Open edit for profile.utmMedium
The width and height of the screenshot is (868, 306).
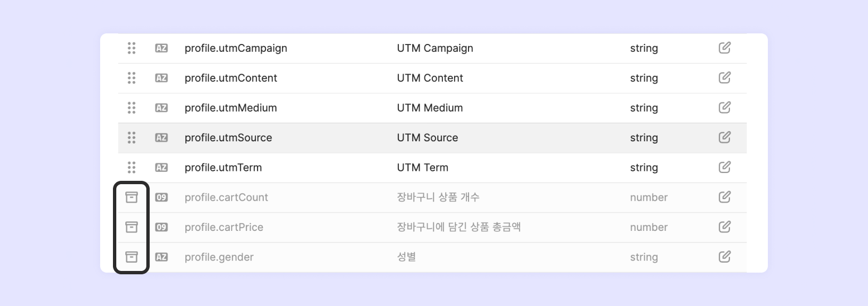point(724,107)
